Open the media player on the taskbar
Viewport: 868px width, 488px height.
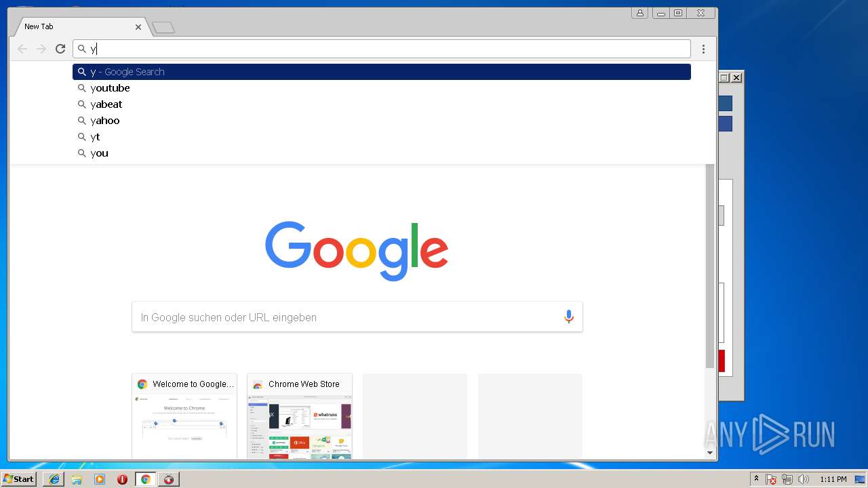100,479
